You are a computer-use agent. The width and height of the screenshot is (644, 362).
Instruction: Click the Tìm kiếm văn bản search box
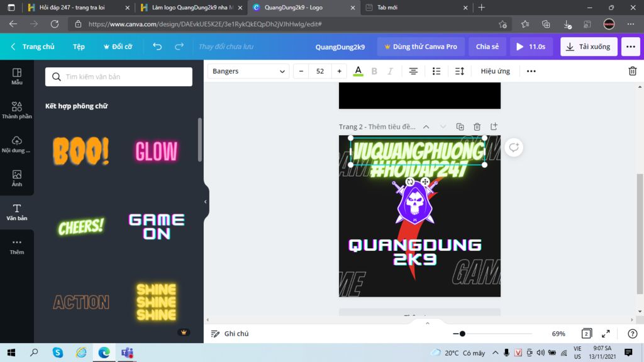pyautogui.click(x=119, y=77)
